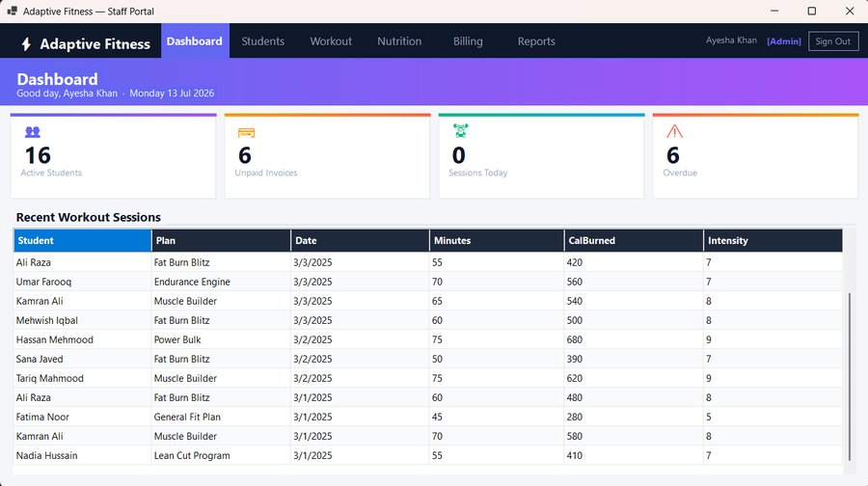The height and width of the screenshot is (486, 868).
Task: Sort table by CalBurned column header
Action: [634, 241]
